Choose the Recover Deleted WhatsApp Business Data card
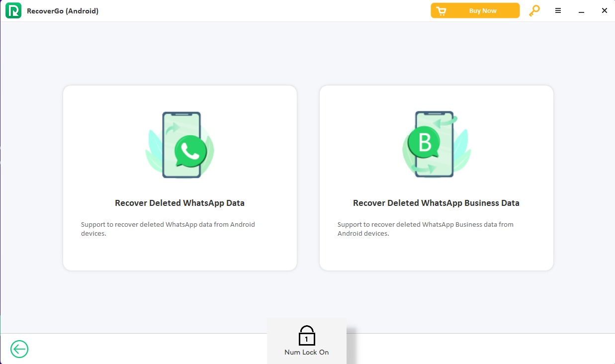 pyautogui.click(x=436, y=249)
